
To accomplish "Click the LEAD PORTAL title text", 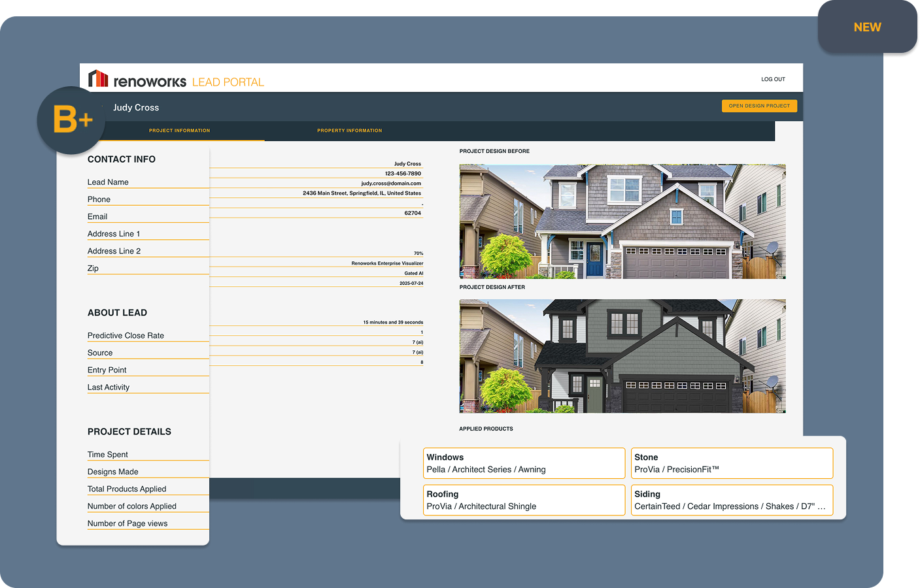I will coord(228,82).
